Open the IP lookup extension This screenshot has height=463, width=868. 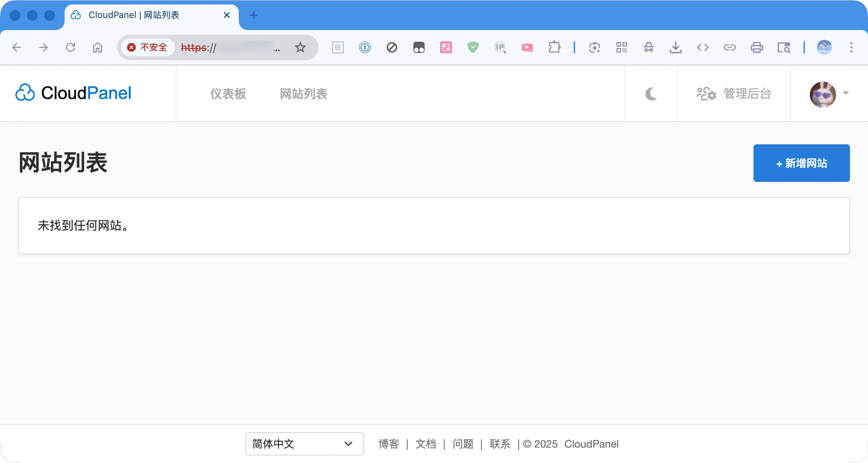tap(500, 47)
